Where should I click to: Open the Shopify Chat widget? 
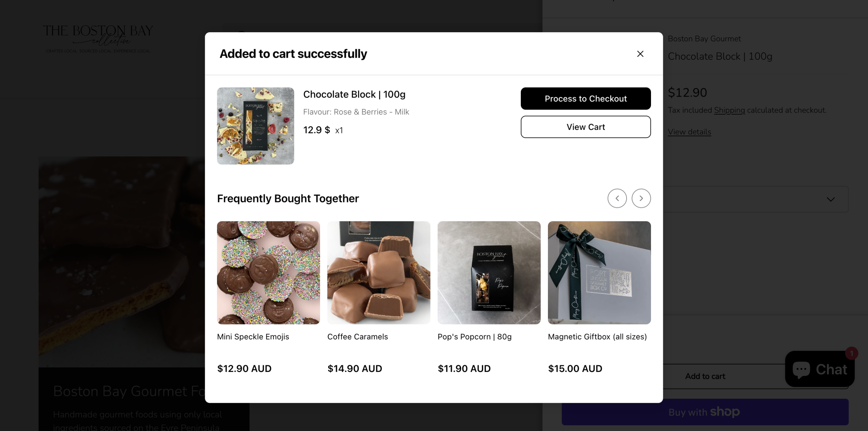[x=820, y=369]
